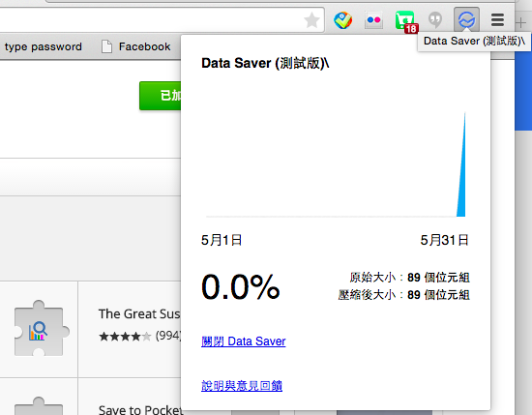Click the Data Saver (測試版) popup heading
Screen dimensions: 532x415
pyautogui.click(x=265, y=63)
